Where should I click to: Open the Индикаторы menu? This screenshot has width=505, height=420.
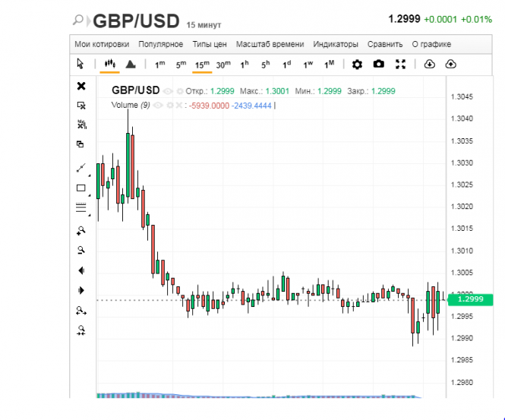[336, 44]
